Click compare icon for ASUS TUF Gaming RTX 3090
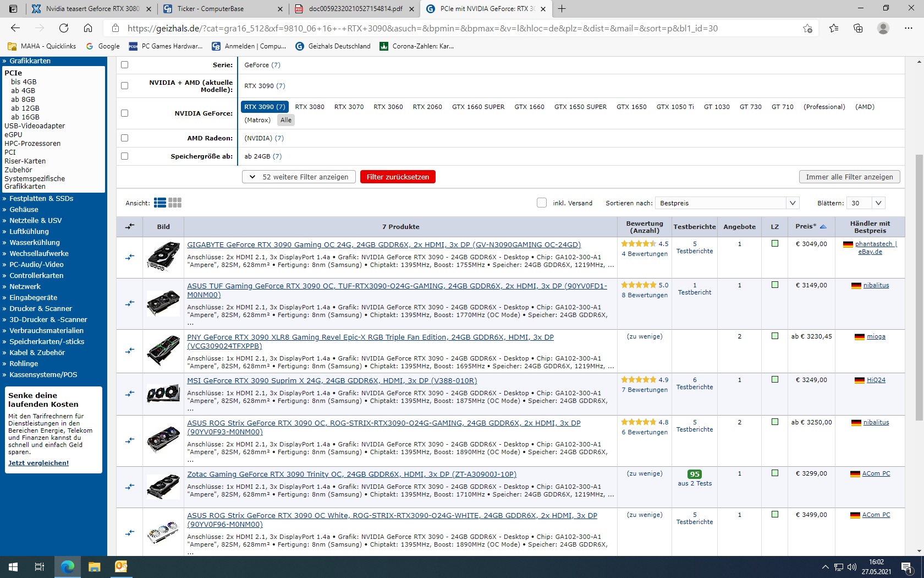 (130, 303)
